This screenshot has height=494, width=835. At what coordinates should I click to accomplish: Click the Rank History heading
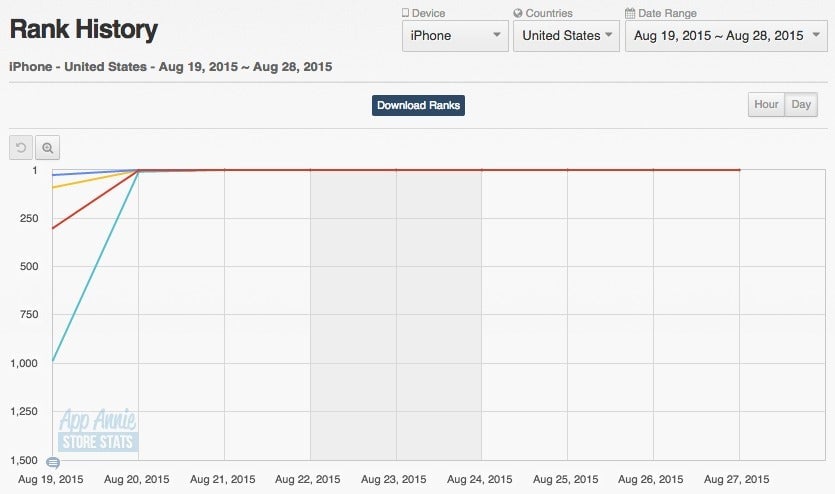(84, 29)
